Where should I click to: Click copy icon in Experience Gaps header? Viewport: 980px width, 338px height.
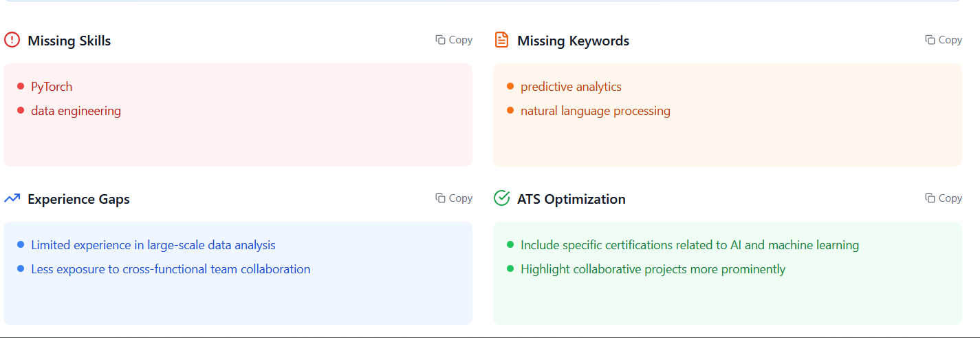tap(440, 198)
